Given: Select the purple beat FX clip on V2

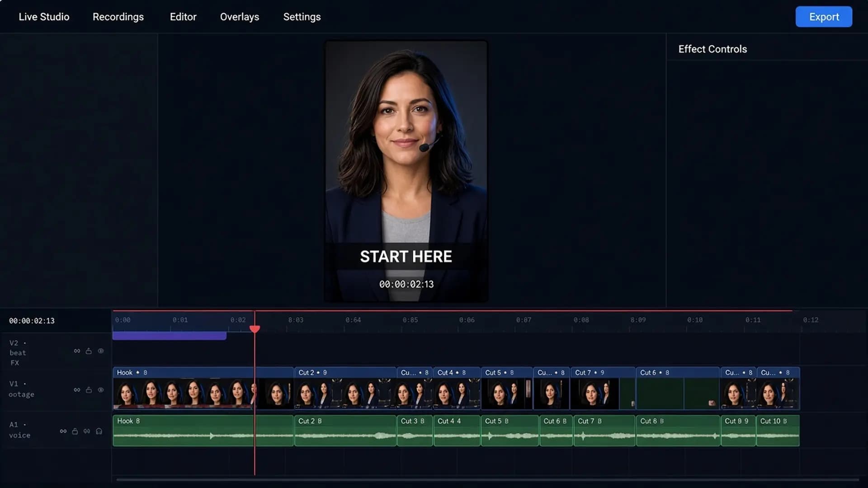Looking at the screenshot, I should tap(170, 336).
